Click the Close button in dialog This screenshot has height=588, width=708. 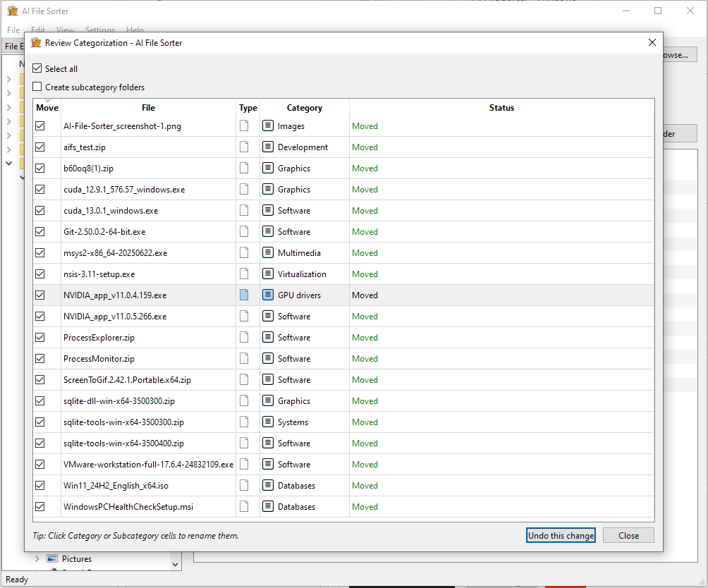tap(628, 536)
